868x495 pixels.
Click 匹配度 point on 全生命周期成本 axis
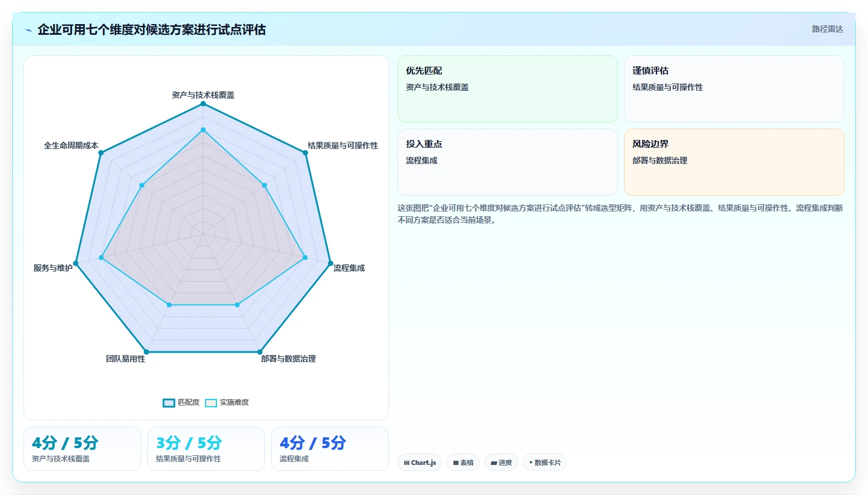coord(101,153)
